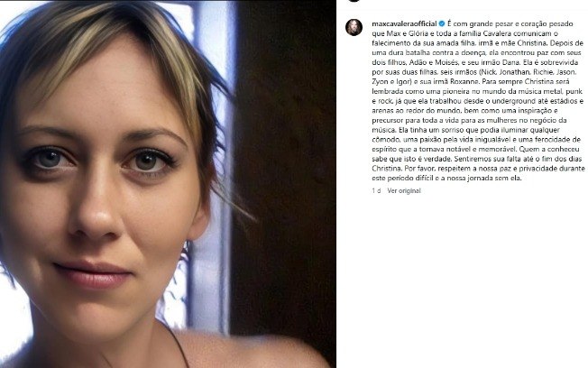
Task: Click the 1 d post timestamp
Action: click(x=376, y=191)
